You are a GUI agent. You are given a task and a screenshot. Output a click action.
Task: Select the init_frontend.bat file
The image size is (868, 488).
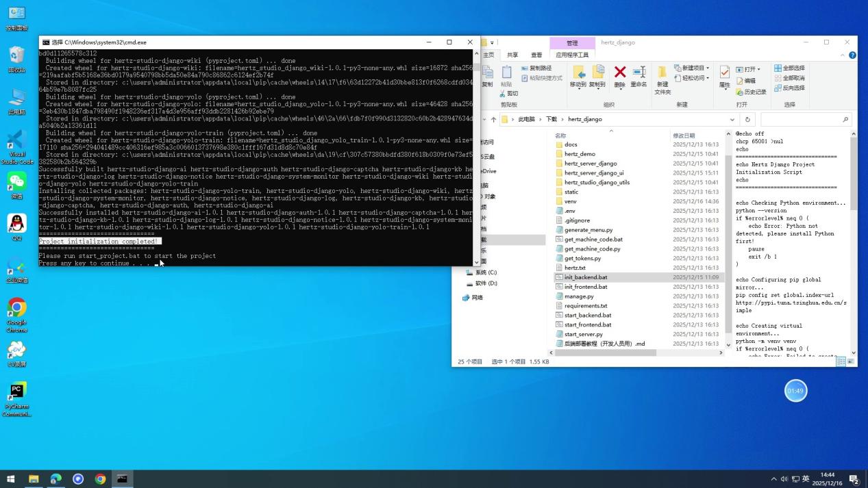pos(586,287)
